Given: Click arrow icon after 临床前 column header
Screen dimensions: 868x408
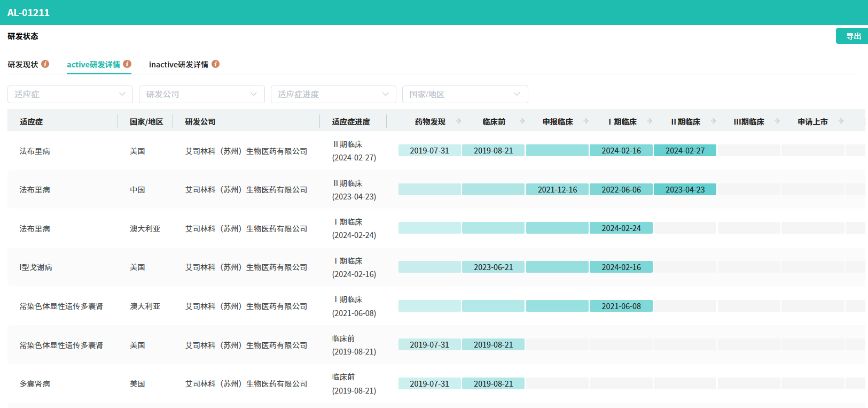Looking at the screenshot, I should coord(522,121).
